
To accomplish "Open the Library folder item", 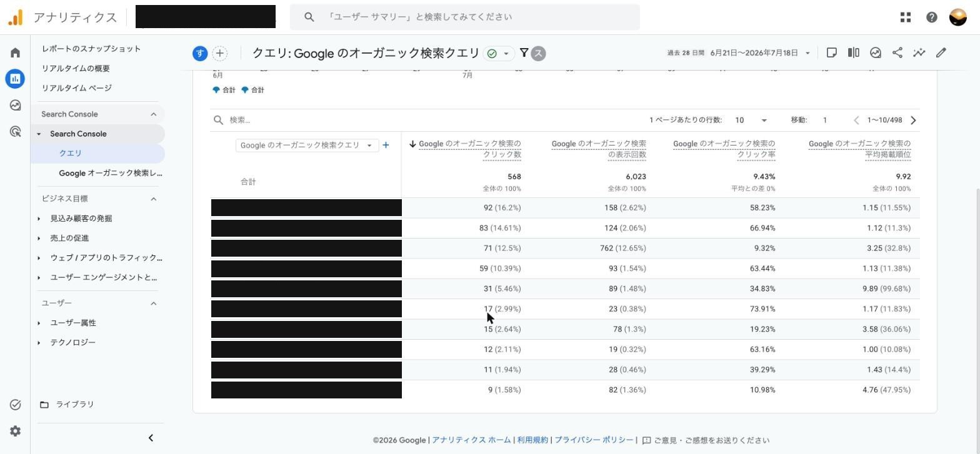I will click(67, 405).
